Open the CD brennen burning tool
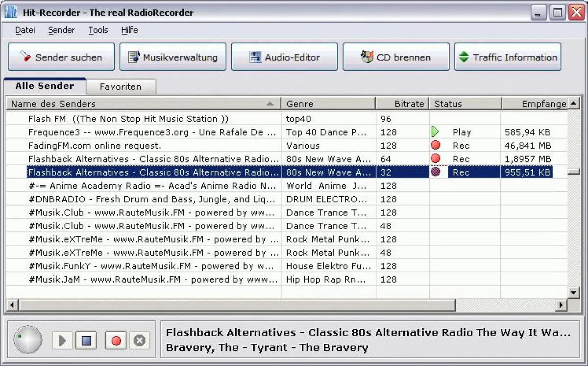The height and width of the screenshot is (366, 588). click(396, 57)
